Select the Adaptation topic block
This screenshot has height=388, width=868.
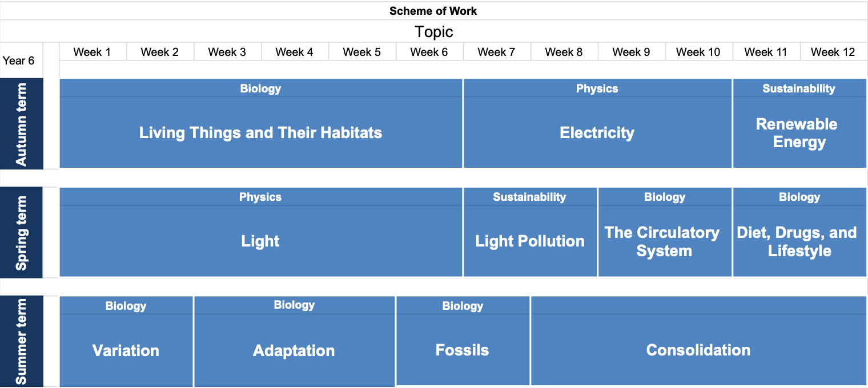pyautogui.click(x=294, y=350)
